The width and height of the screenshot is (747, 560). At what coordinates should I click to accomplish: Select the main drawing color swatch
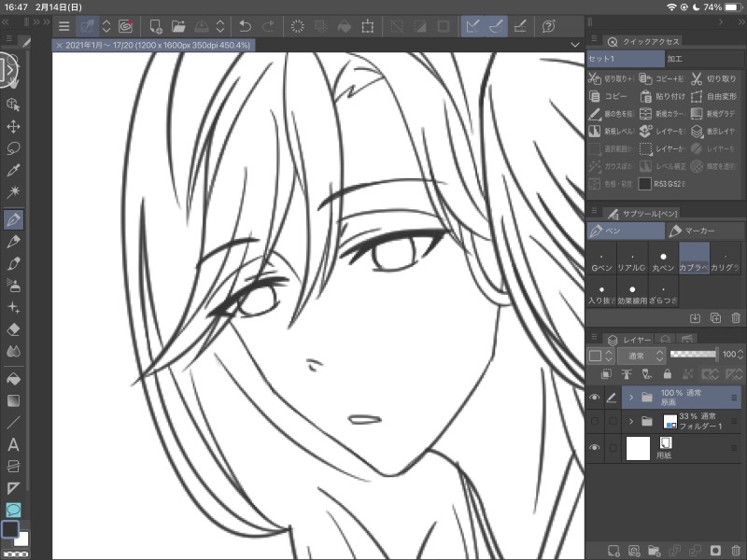click(x=10, y=529)
